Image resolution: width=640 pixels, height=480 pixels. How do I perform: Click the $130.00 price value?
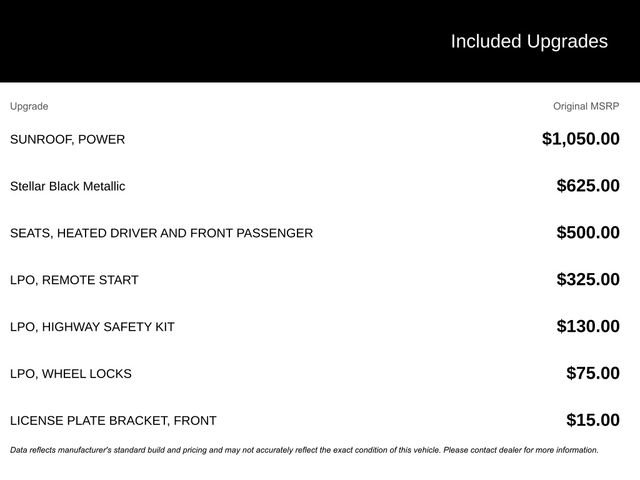click(x=588, y=327)
